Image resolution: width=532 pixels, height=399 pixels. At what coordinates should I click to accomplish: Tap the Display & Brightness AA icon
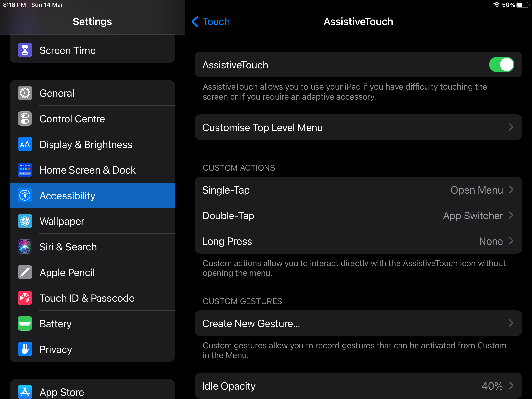[25, 144]
